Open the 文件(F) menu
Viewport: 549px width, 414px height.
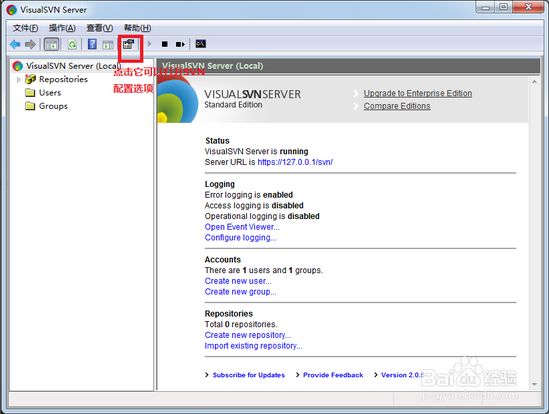click(25, 28)
